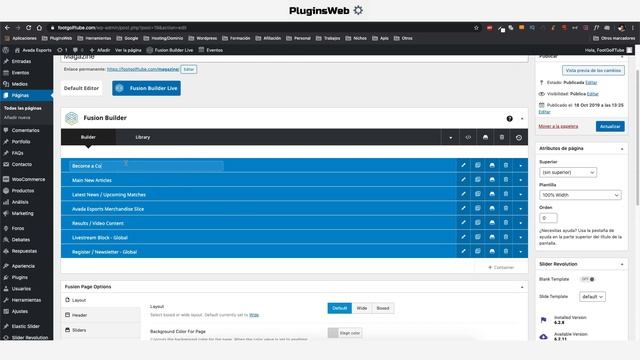Select the Default layout option
The height and width of the screenshot is (360, 640).
click(340, 308)
